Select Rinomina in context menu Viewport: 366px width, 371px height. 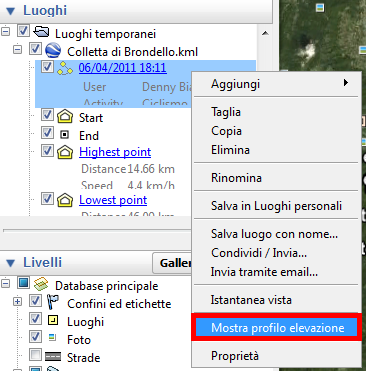[x=276, y=178]
